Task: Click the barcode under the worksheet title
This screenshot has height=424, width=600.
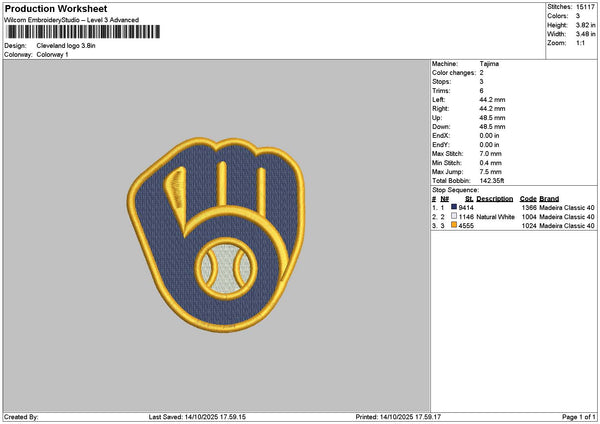Action: pyautogui.click(x=83, y=32)
